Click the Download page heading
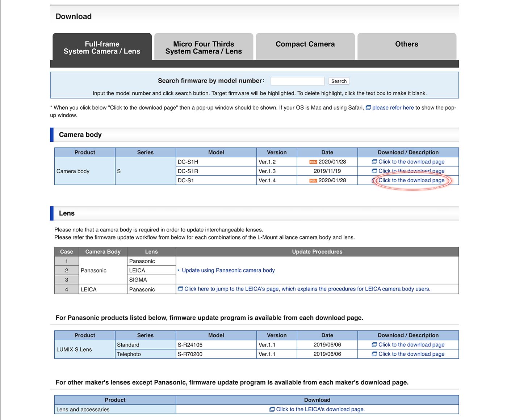 (74, 16)
